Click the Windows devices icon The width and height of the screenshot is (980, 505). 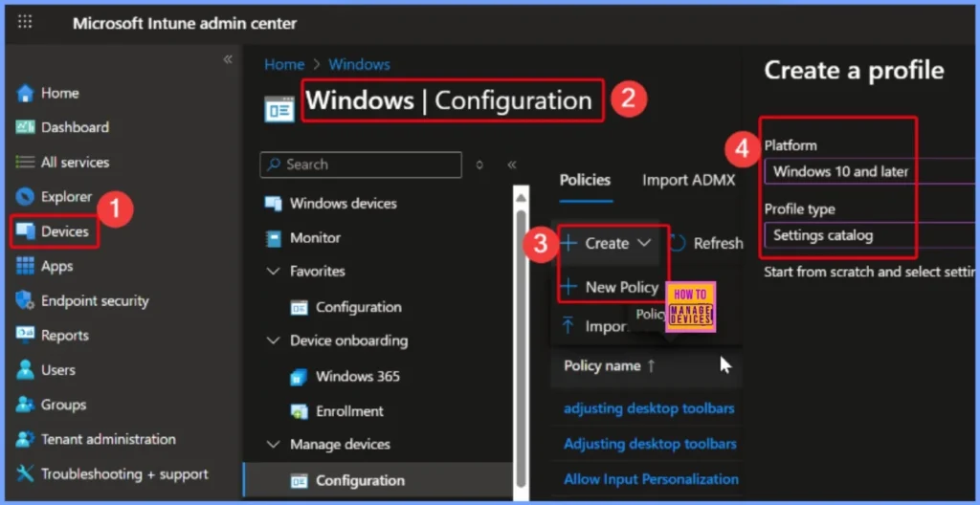click(273, 204)
